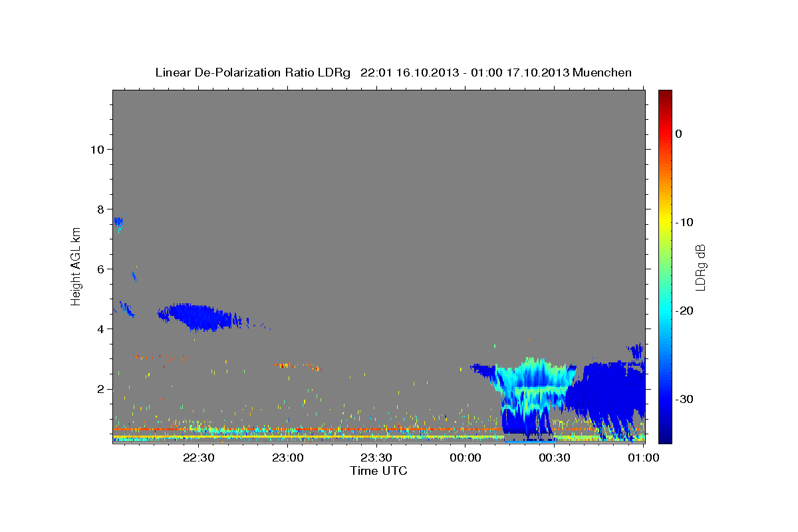Click the dark blue bottom of the colorbar

click(x=665, y=436)
